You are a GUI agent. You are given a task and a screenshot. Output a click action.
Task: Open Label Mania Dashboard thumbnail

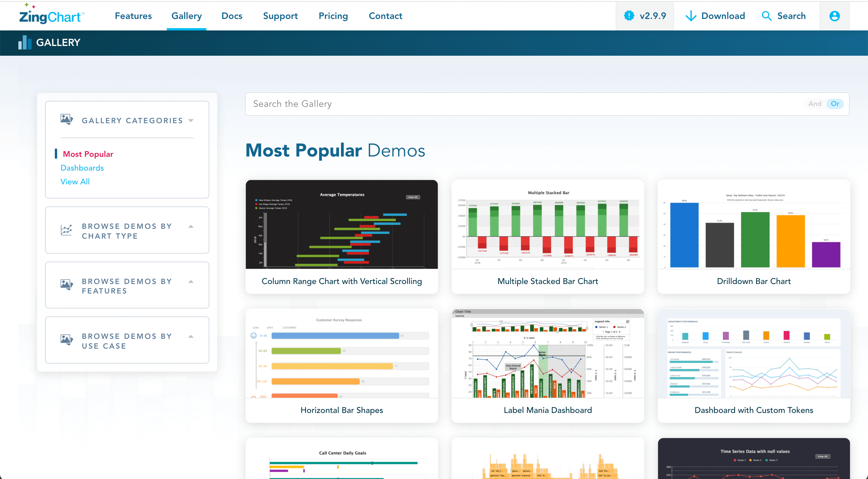click(548, 353)
